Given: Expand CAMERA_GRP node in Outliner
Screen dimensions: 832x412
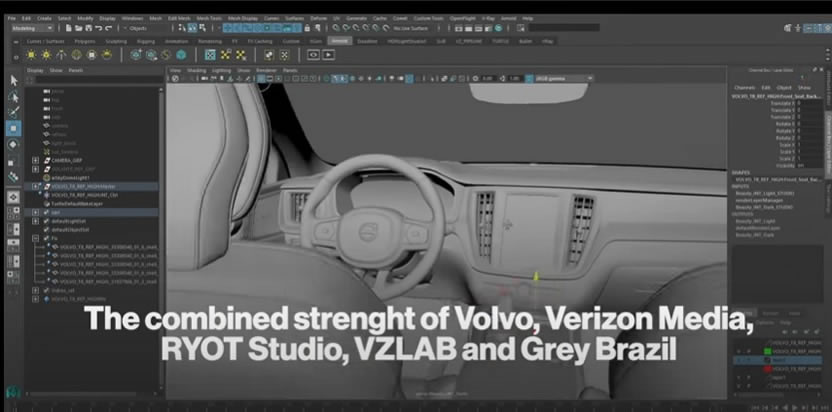Looking at the screenshot, I should pos(35,160).
